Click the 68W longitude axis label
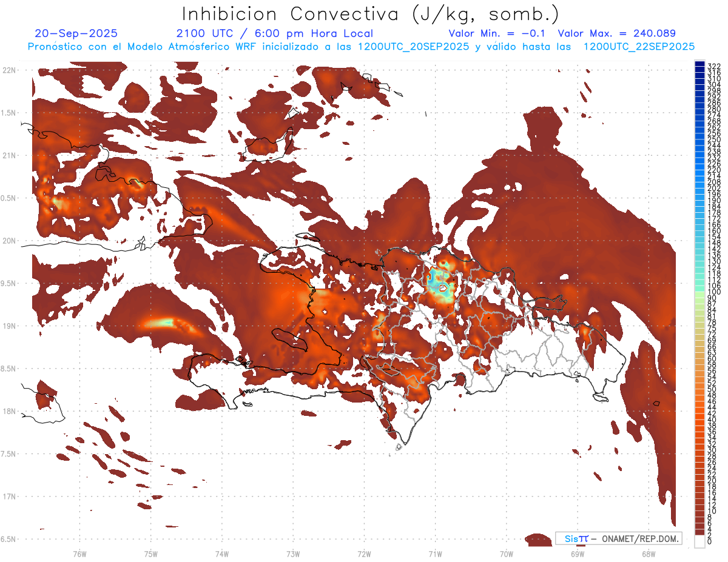 (x=648, y=554)
